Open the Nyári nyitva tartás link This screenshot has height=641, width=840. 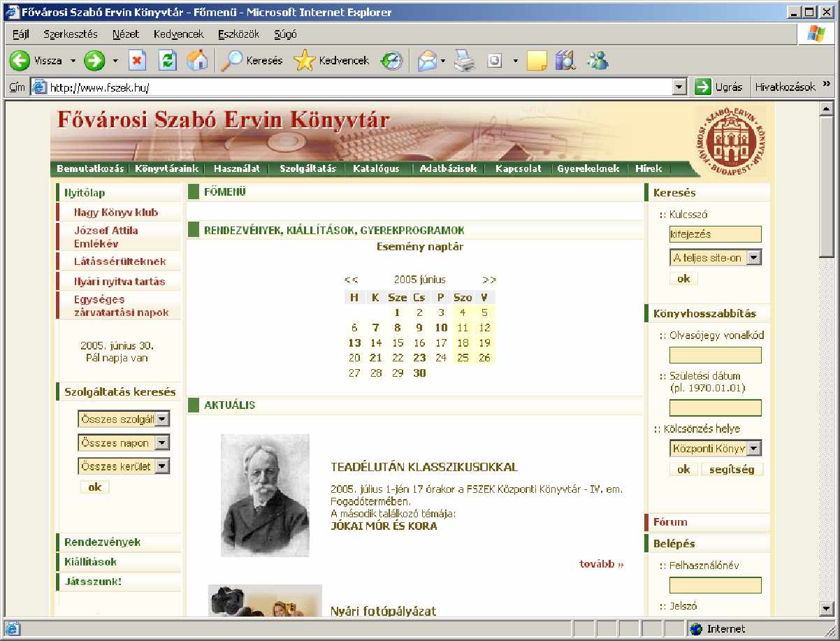(120, 281)
